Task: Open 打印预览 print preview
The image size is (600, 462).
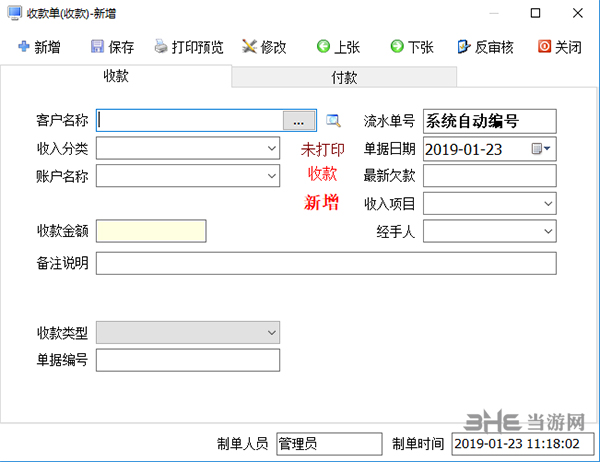Action: (x=189, y=47)
